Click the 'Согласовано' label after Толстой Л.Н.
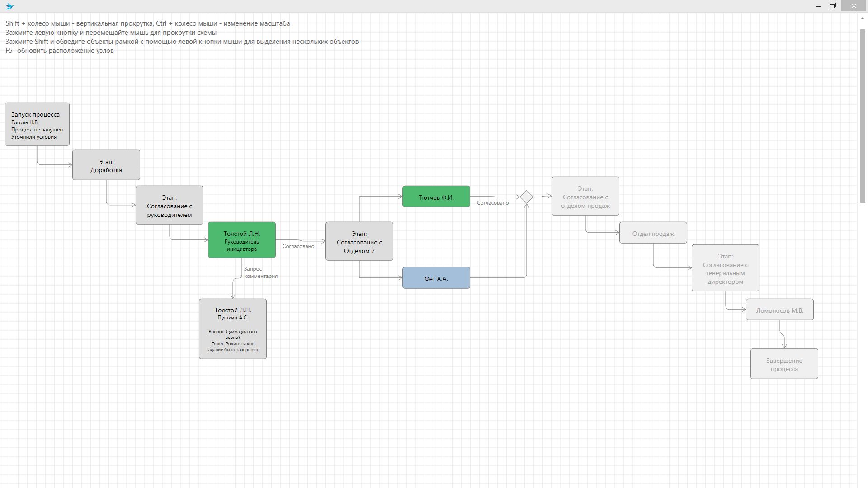 pyautogui.click(x=298, y=246)
